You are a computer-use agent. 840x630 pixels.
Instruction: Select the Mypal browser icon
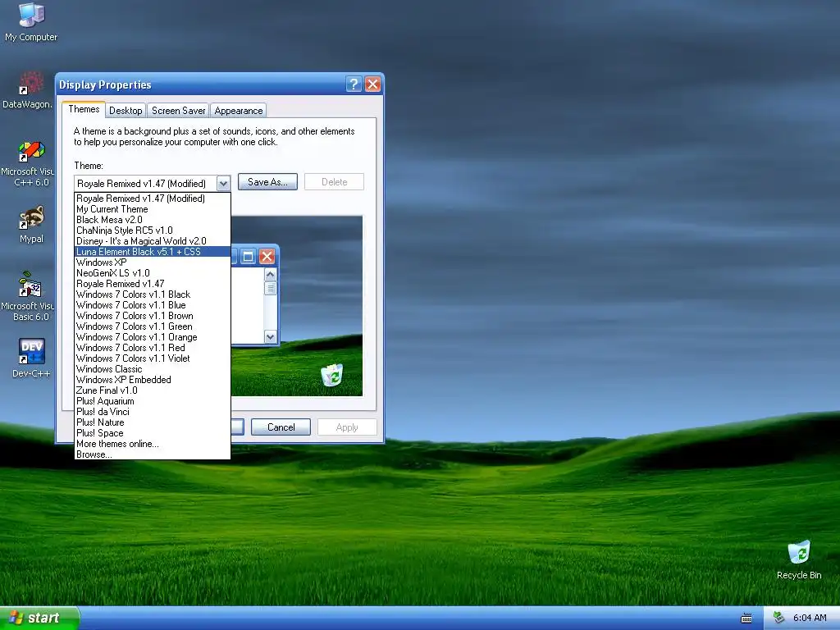(x=31, y=225)
